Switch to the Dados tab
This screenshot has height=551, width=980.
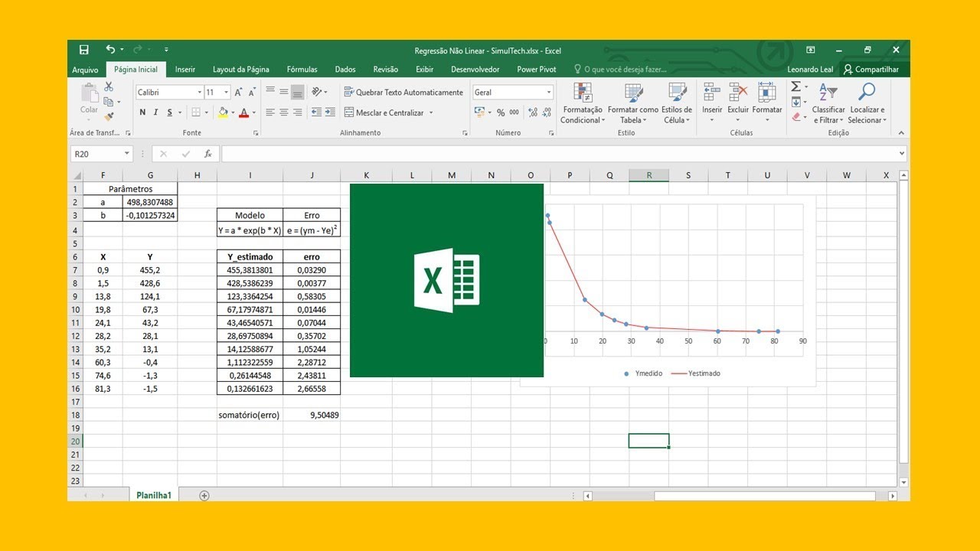(x=345, y=70)
